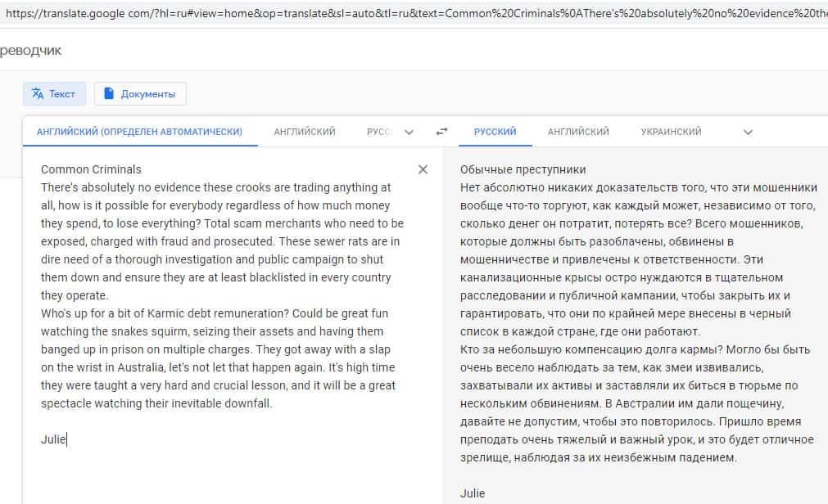Image resolution: width=828 pixels, height=504 pixels.
Task: Clear the source text with X
Action: pos(423,169)
